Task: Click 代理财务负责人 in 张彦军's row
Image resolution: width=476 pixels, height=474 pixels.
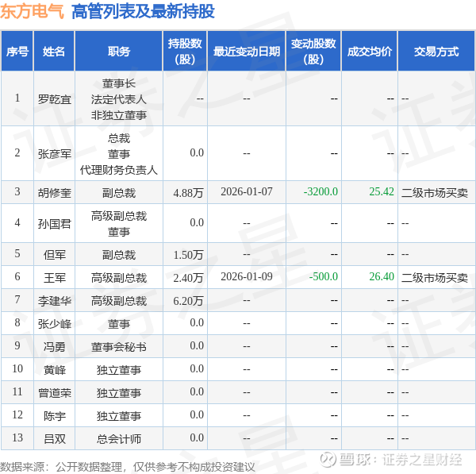Action: tap(119, 170)
